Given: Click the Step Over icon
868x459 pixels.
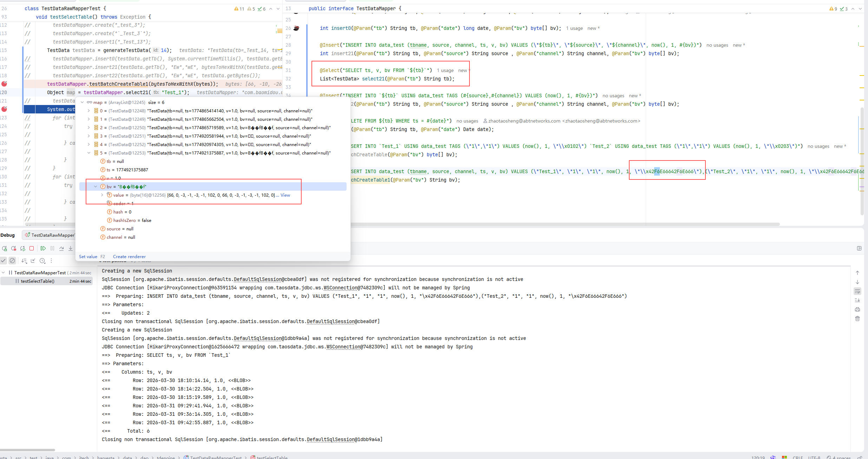Looking at the screenshot, I should point(61,248).
